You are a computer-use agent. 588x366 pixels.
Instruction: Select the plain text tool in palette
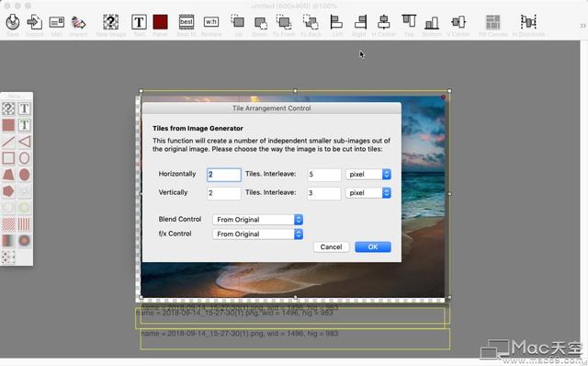click(25, 109)
